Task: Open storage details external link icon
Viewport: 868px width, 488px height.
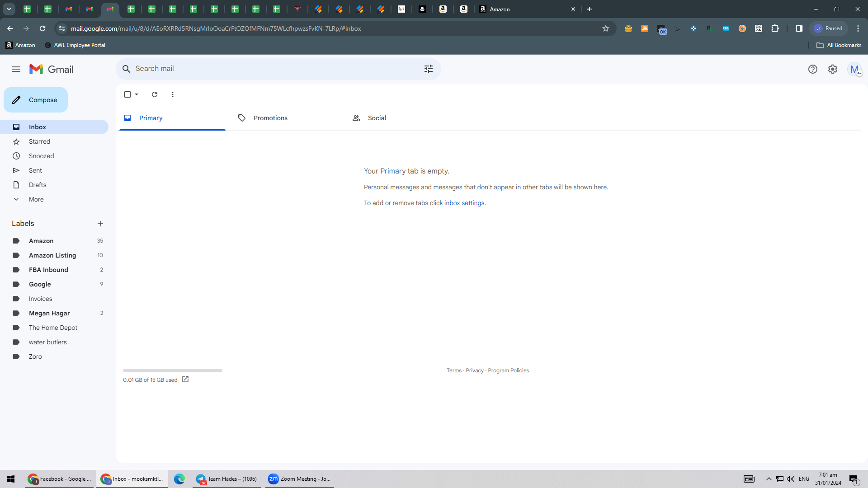Action: [x=185, y=380]
